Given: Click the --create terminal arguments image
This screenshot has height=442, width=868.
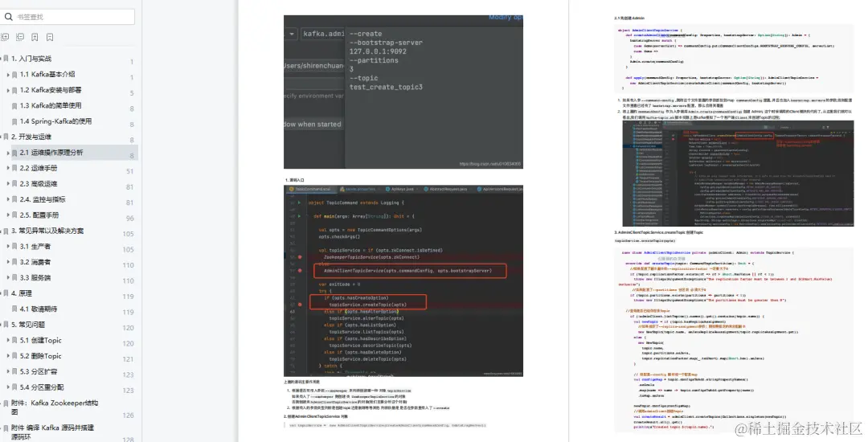Looking at the screenshot, I should pos(403,92).
